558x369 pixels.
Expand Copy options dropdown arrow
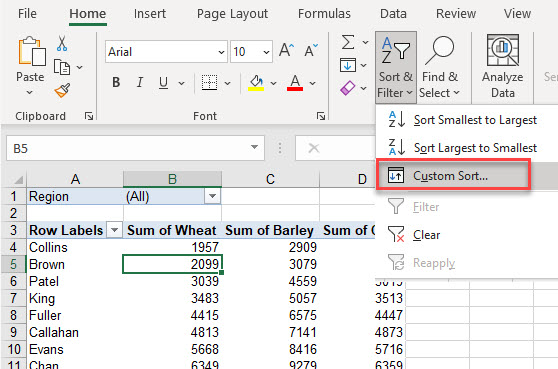tap(80, 67)
